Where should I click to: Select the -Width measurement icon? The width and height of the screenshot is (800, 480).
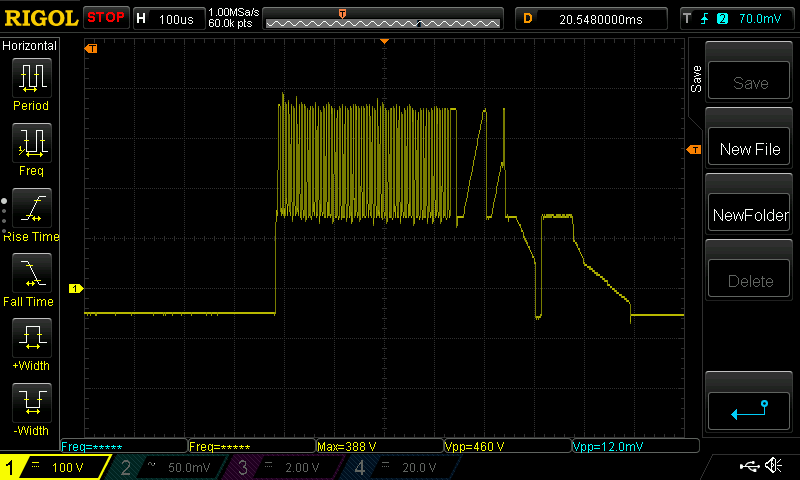pyautogui.click(x=32, y=402)
